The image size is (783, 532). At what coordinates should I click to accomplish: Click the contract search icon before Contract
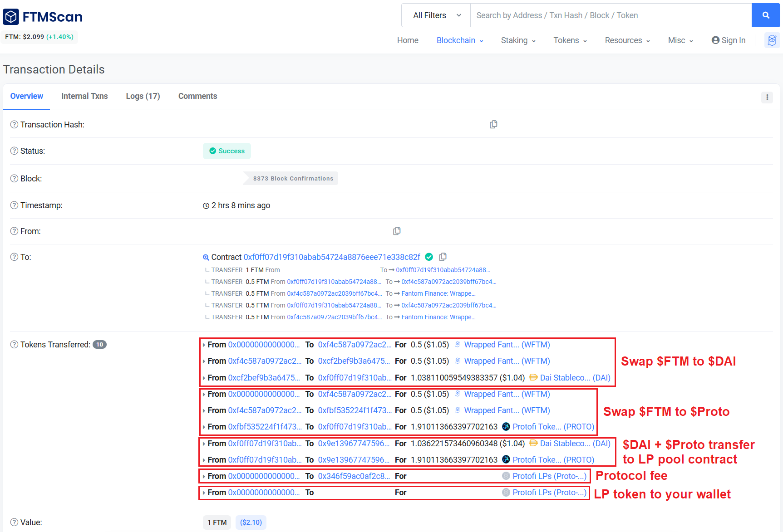click(206, 257)
